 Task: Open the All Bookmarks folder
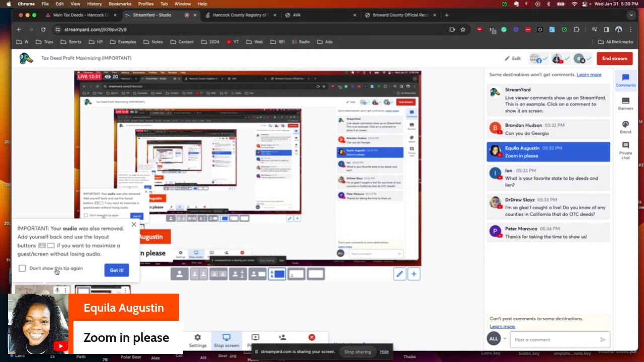coord(615,42)
